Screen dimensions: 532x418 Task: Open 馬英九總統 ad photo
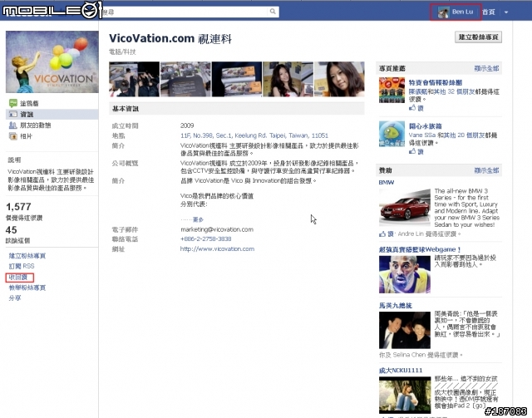pos(405,330)
